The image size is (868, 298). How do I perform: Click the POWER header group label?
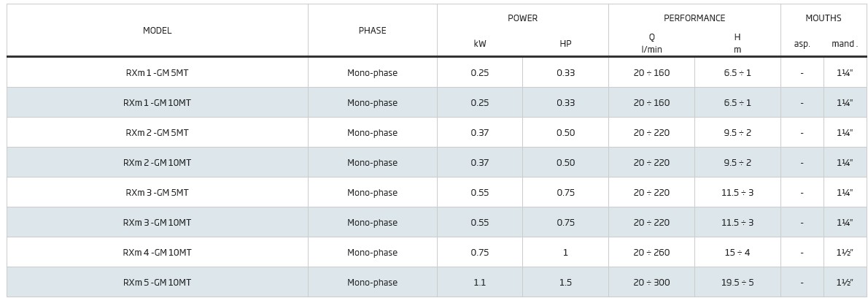pyautogui.click(x=522, y=18)
